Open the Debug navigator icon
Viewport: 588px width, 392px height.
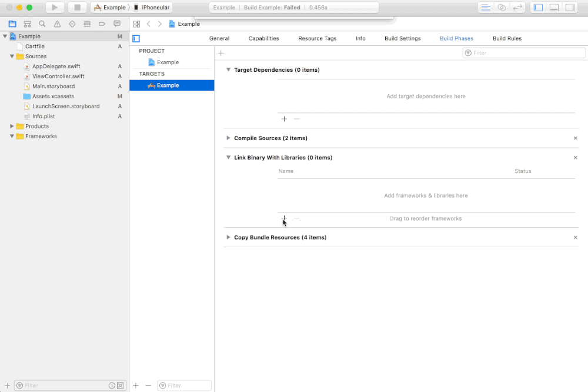pos(87,24)
